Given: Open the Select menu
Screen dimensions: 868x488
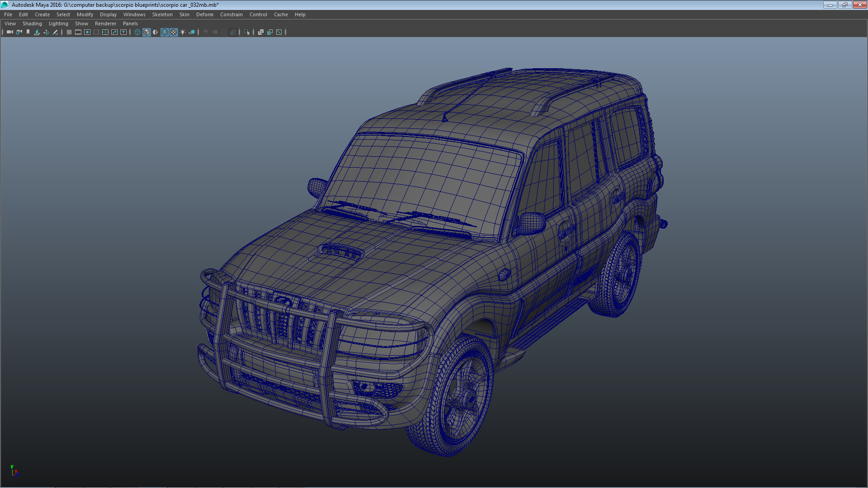Looking at the screenshot, I should coord(63,14).
